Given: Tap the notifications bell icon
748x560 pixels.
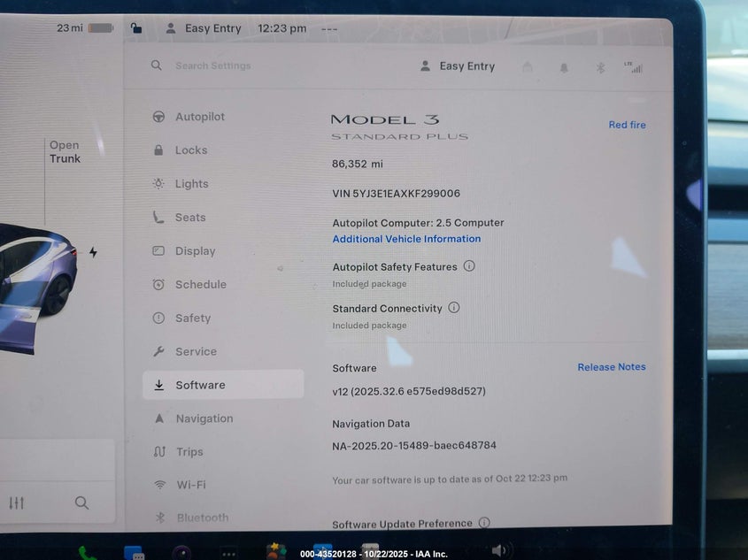Looking at the screenshot, I should pos(564,67).
